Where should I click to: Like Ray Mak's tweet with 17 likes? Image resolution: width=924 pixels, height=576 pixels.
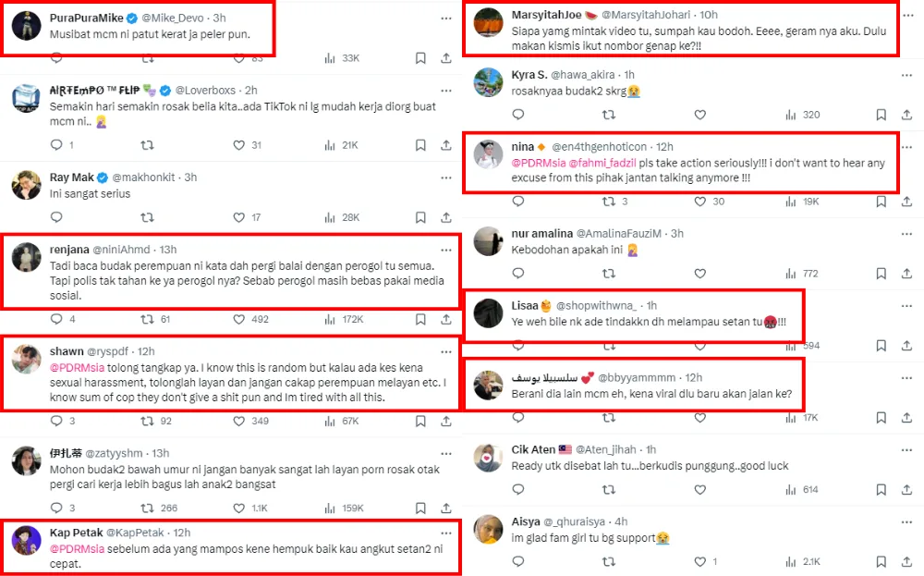pos(239,217)
